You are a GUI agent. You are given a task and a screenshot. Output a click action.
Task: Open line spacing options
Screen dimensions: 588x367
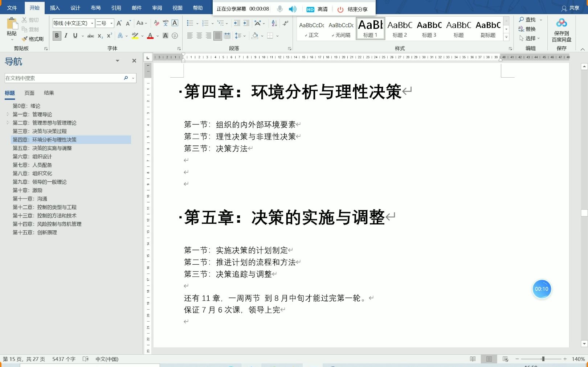(x=240, y=36)
